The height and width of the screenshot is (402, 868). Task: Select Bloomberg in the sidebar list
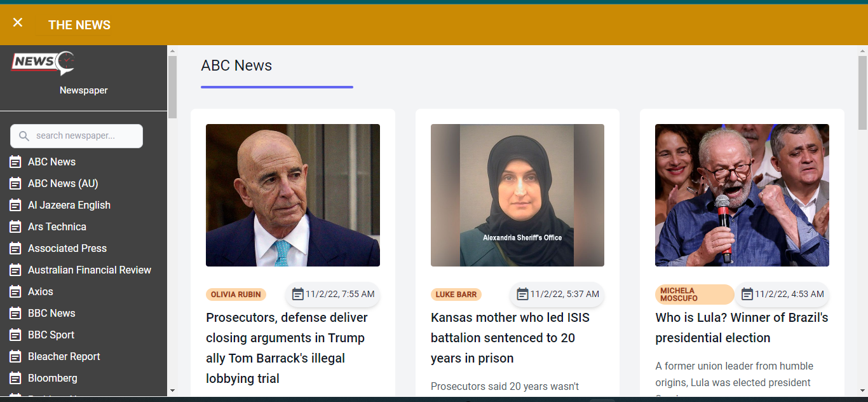point(53,378)
